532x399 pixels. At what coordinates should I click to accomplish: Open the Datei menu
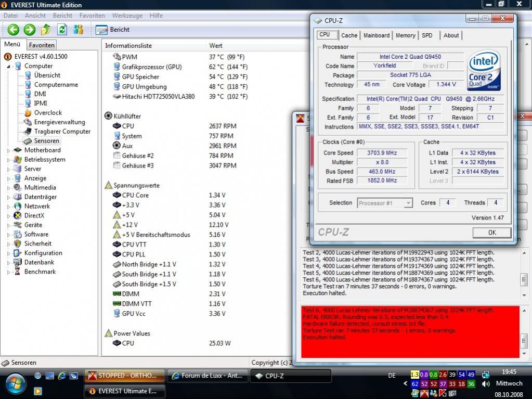[x=10, y=16]
